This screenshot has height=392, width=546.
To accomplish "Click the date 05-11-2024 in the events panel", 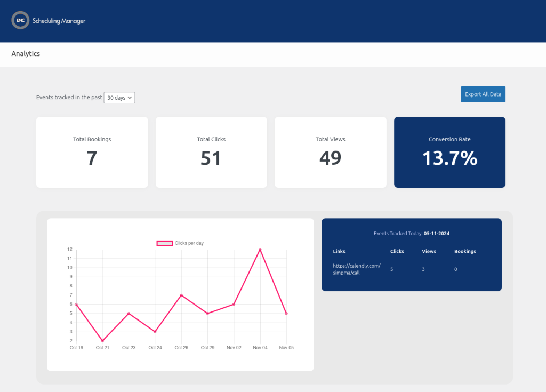I will (x=436, y=233).
